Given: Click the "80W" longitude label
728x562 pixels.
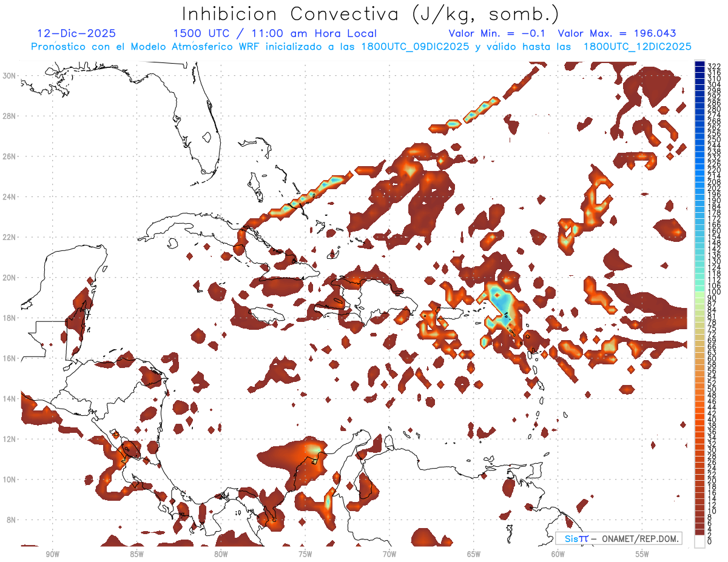Looking at the screenshot, I should point(221,554).
